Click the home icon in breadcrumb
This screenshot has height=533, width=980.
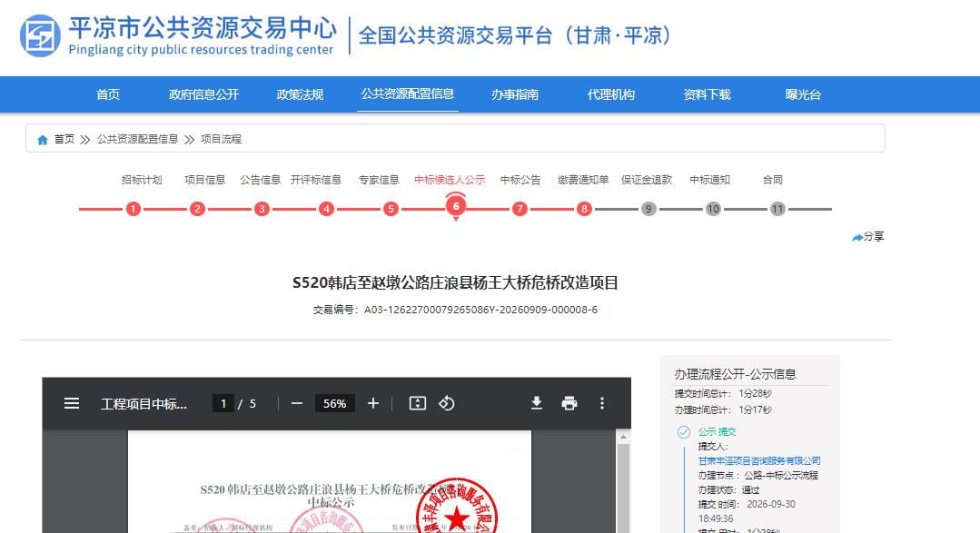click(43, 139)
